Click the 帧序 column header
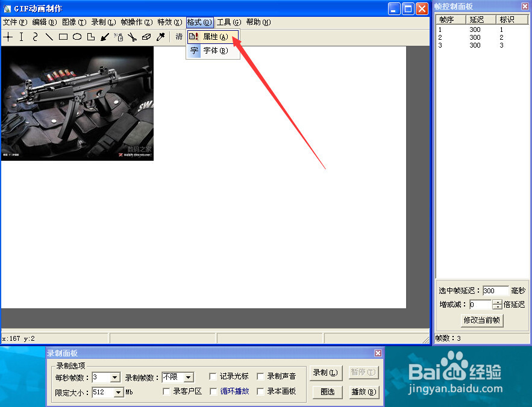 [451, 20]
